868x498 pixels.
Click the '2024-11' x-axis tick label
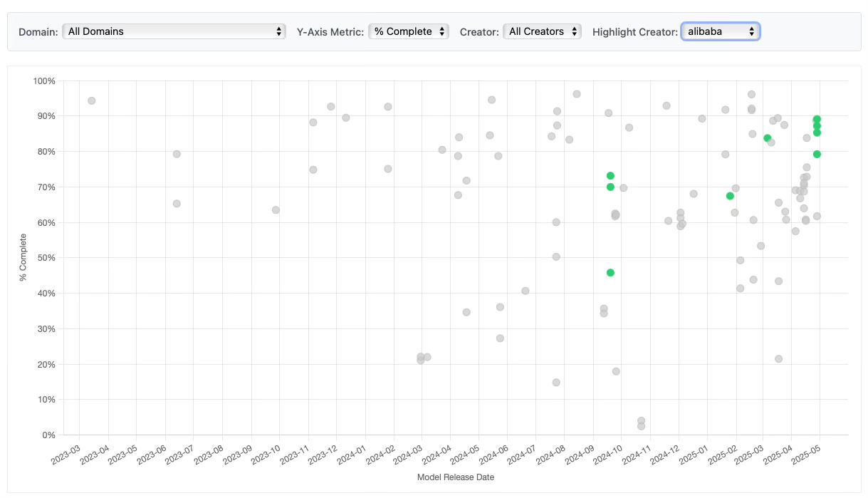(635, 456)
